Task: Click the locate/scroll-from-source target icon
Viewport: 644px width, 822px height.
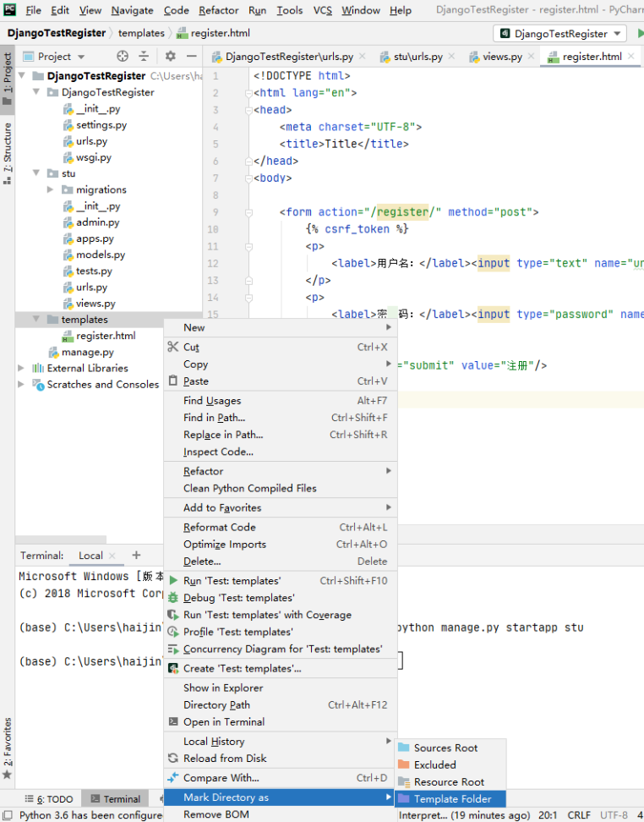Action: pos(123,57)
